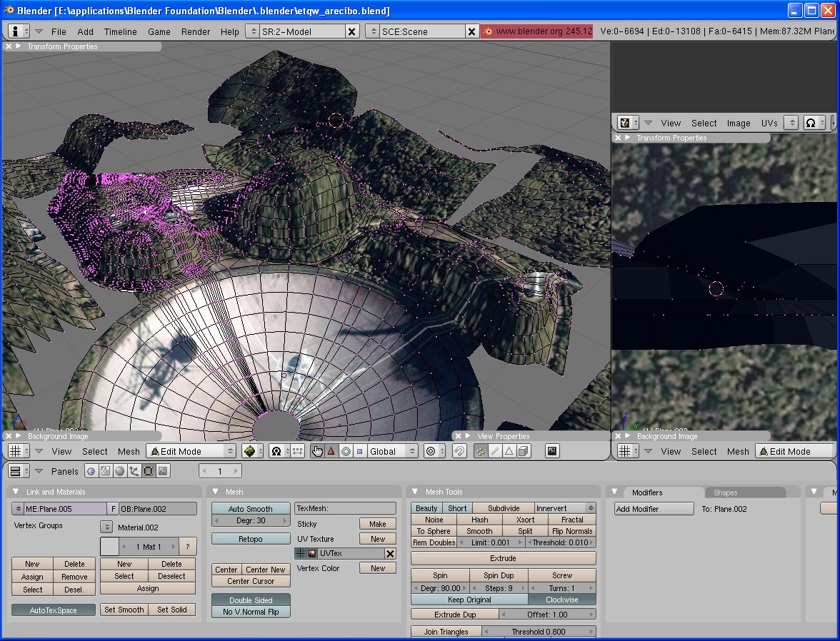Image resolution: width=840 pixels, height=641 pixels.
Task: Switch to face select mode icon
Action: click(x=509, y=451)
